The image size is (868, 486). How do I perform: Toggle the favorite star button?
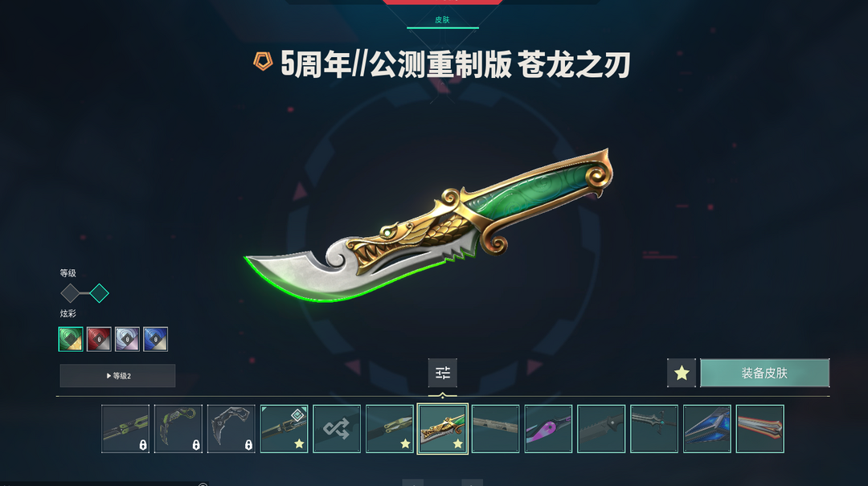(682, 373)
